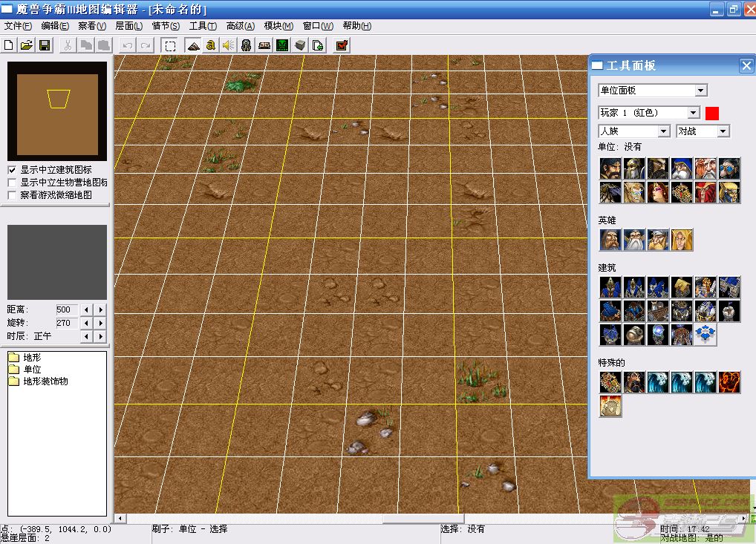This screenshot has width=756, height=544.
Task: Open the Object Editor helmet icon
Action: pos(247,45)
